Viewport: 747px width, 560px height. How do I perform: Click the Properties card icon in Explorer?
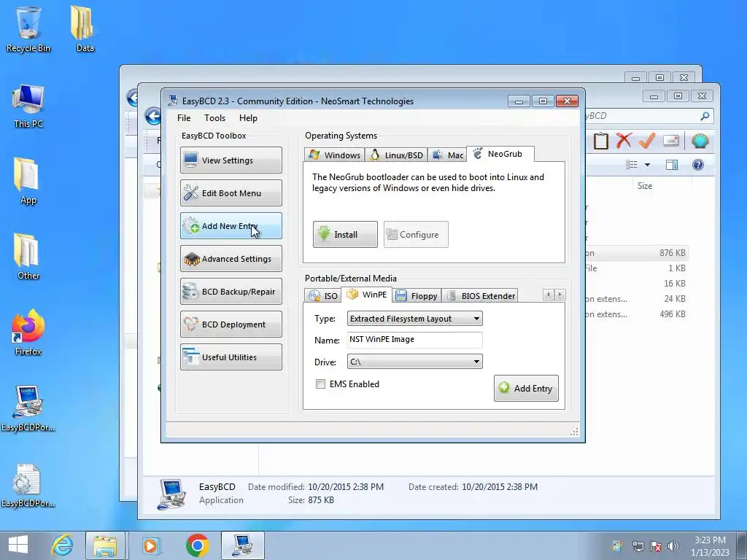click(x=670, y=140)
